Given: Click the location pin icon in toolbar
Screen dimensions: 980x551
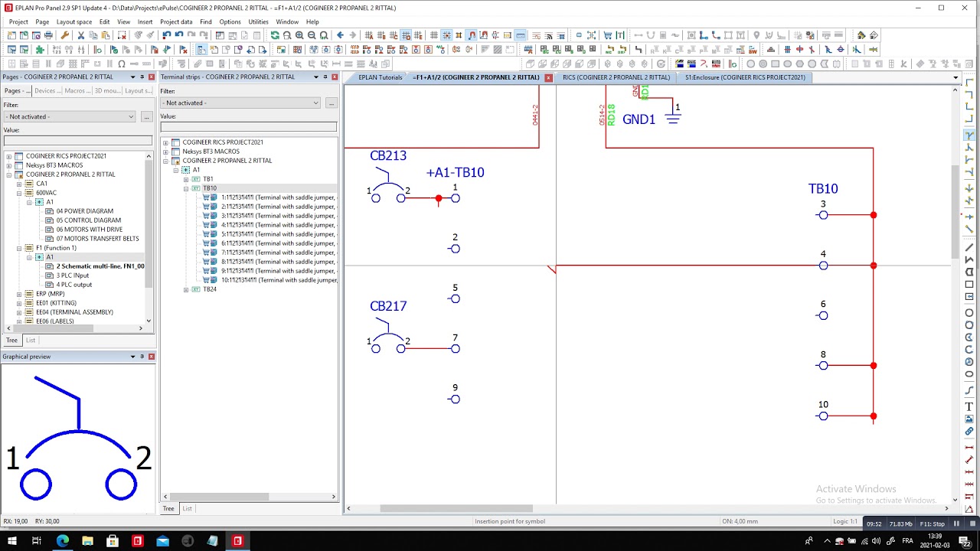Looking at the screenshot, I should [x=756, y=35].
